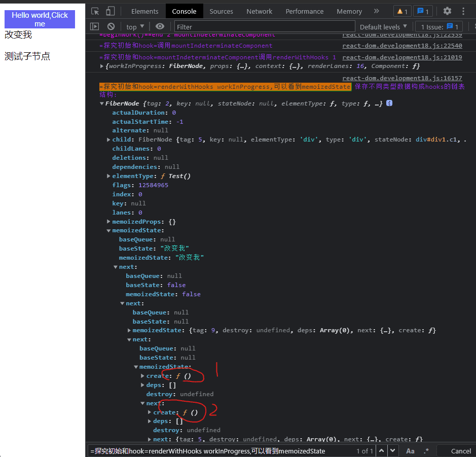Viewport: 476px width, 457px height.
Task: Switch to the Network tab
Action: click(259, 11)
